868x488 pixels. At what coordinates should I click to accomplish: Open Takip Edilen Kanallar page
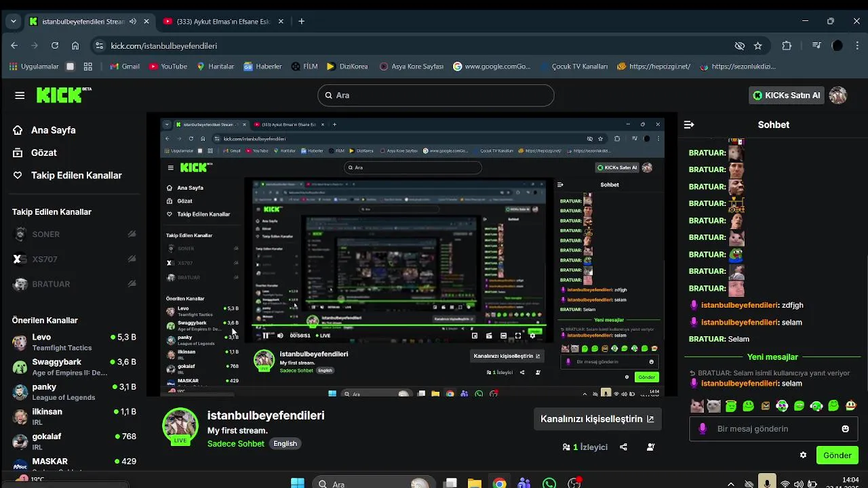76,176
